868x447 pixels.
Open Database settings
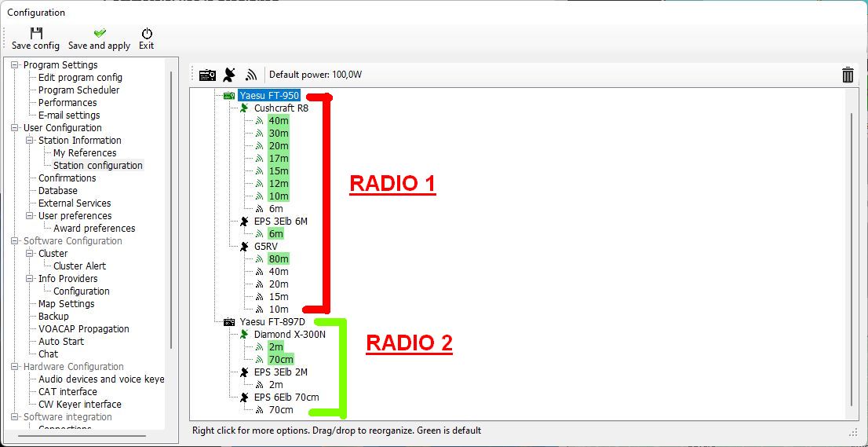[x=57, y=191]
